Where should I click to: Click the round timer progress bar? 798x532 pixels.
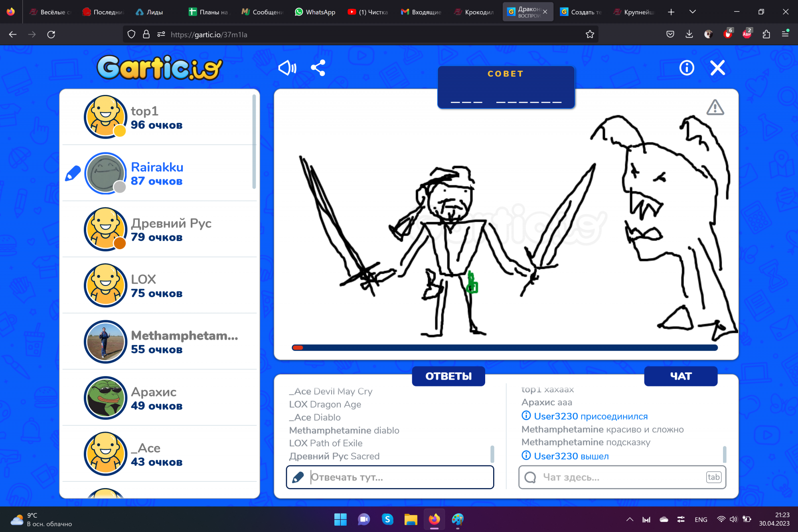pos(505,348)
